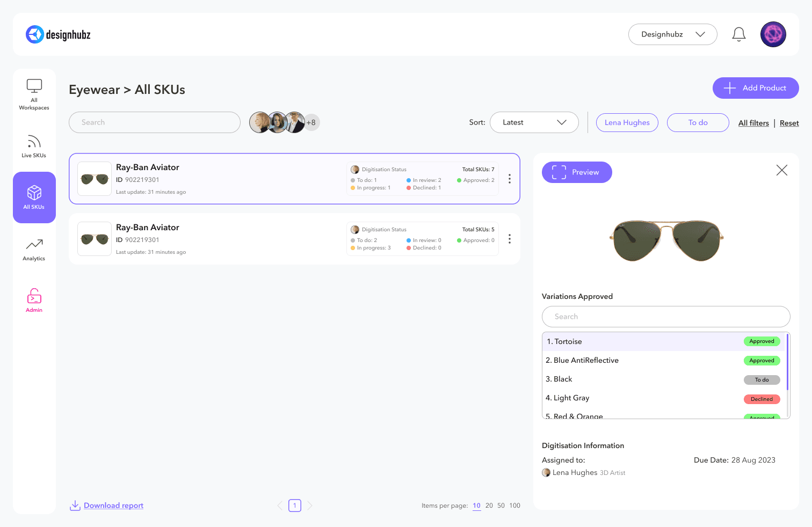
Task: Set items per page to 10
Action: [x=477, y=506]
